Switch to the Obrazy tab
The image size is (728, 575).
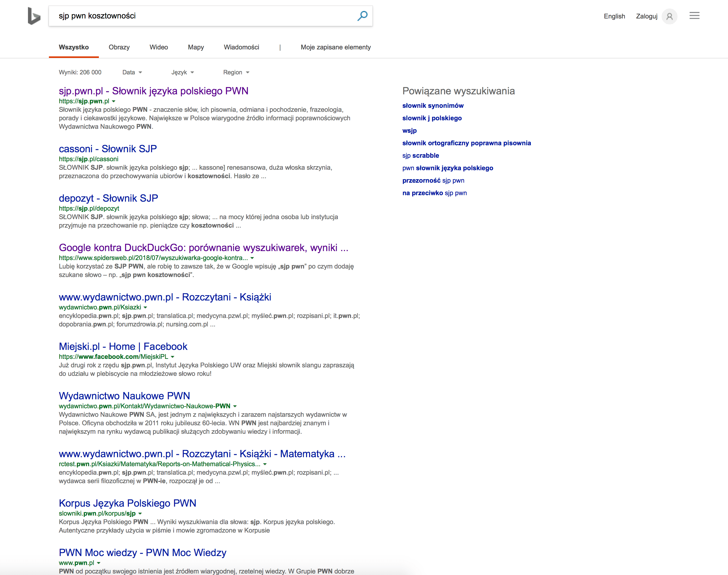(119, 47)
